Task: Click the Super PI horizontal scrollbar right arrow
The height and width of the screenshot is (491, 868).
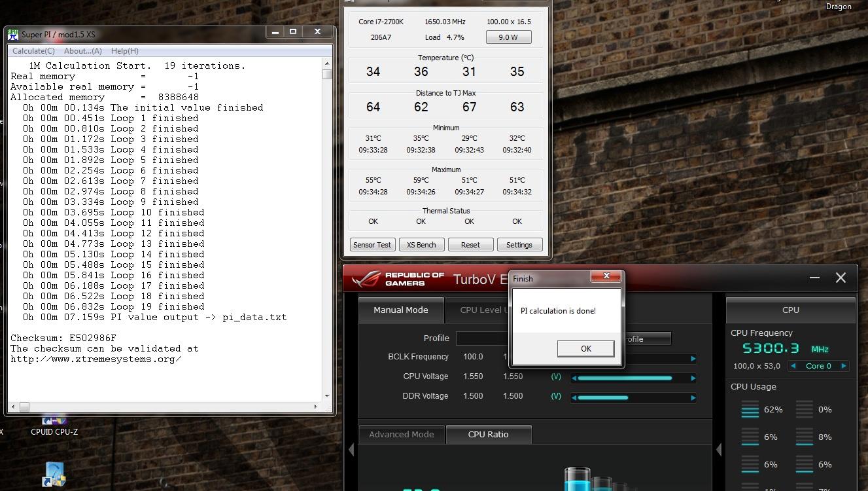Action: (x=317, y=407)
